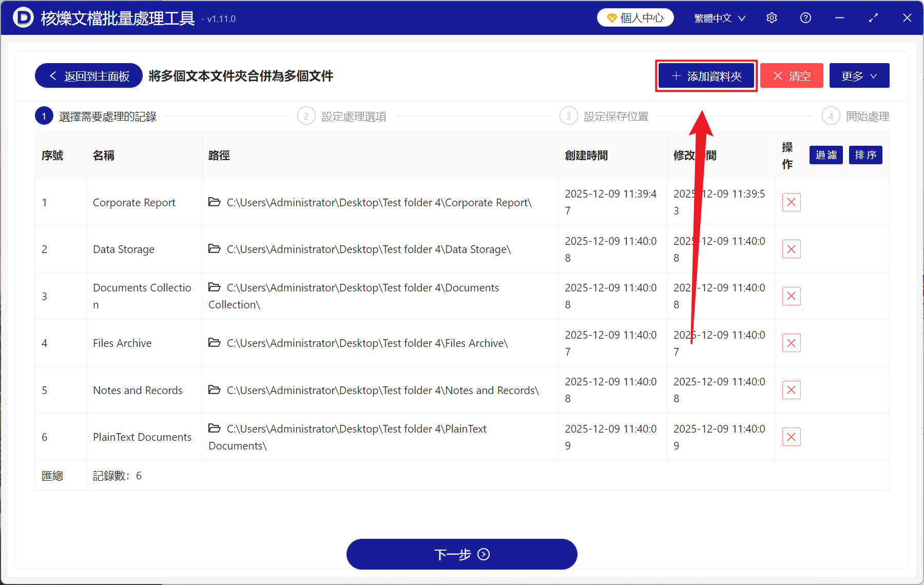Image resolution: width=924 pixels, height=585 pixels.
Task: Open the 個人中心 personal center
Action: click(x=635, y=17)
